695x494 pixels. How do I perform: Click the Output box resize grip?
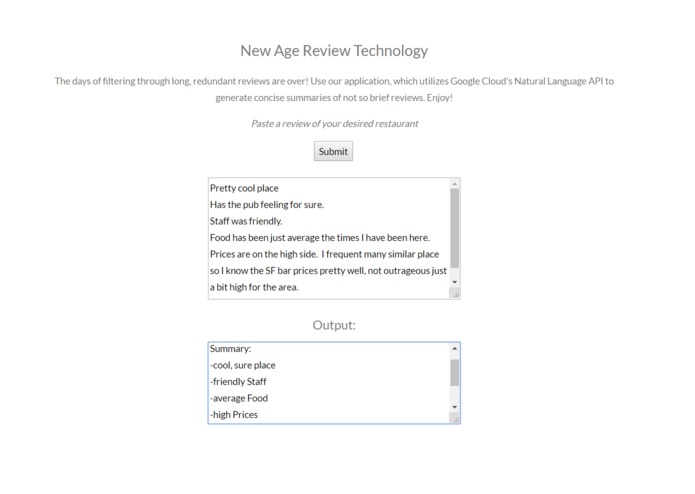[x=455, y=418]
